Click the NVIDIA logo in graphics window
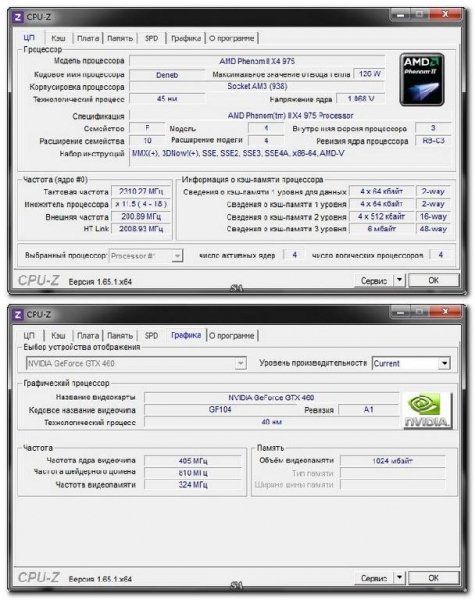Image resolution: width=475 pixels, height=600 pixels. tap(427, 410)
